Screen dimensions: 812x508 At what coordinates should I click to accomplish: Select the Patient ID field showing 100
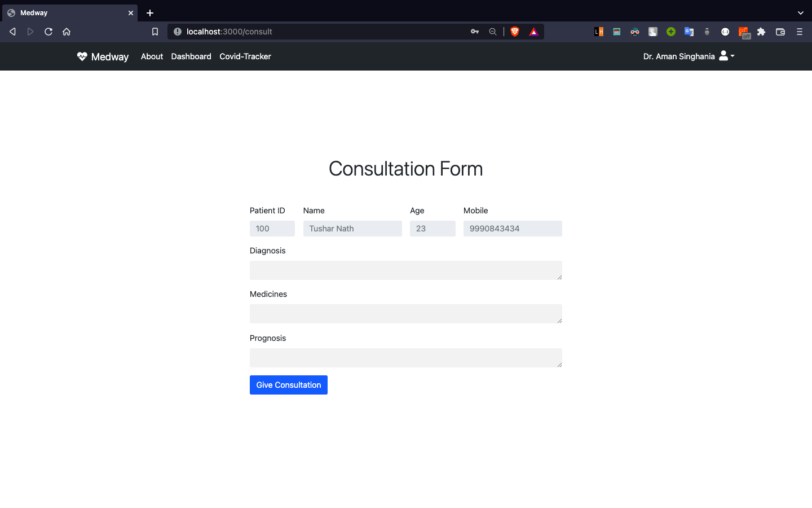(272, 228)
